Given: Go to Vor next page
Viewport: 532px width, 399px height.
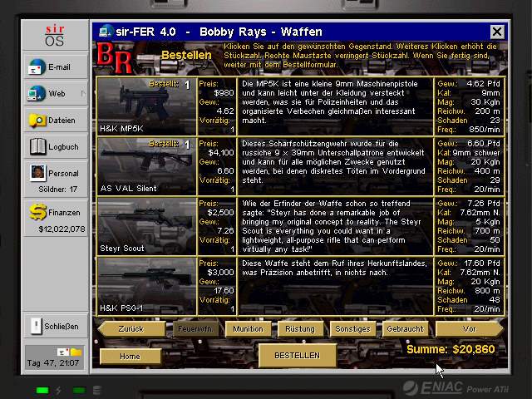Looking at the screenshot, I should click(470, 329).
